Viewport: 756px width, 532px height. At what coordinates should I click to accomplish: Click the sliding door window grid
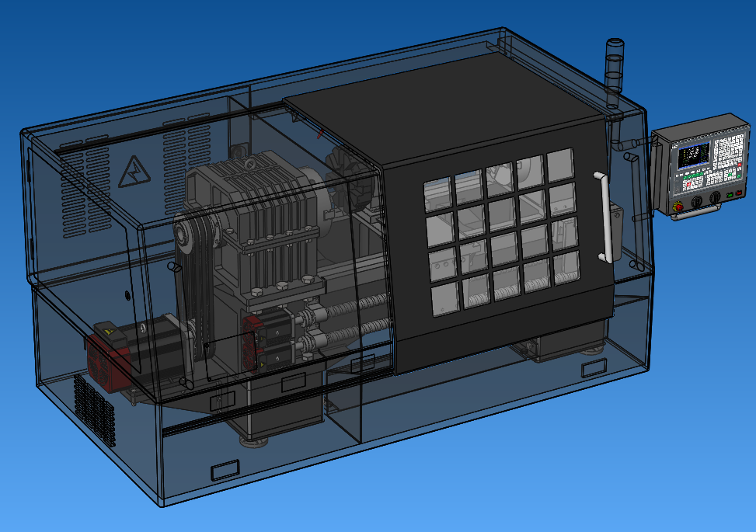click(x=501, y=233)
